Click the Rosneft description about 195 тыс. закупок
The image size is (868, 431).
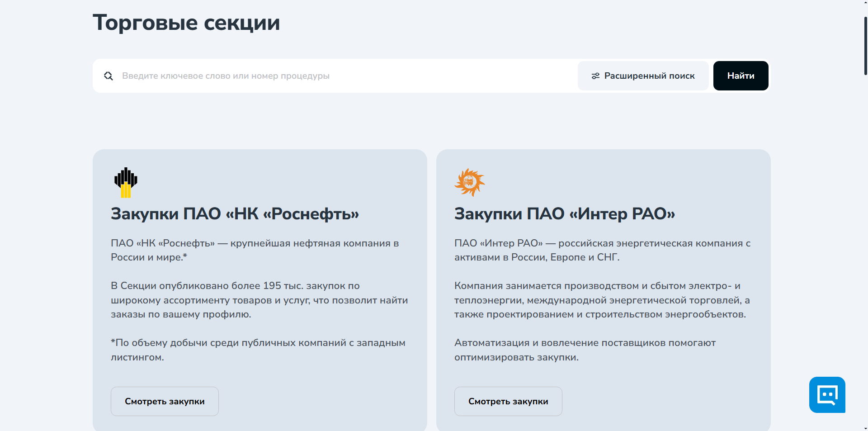click(x=259, y=300)
